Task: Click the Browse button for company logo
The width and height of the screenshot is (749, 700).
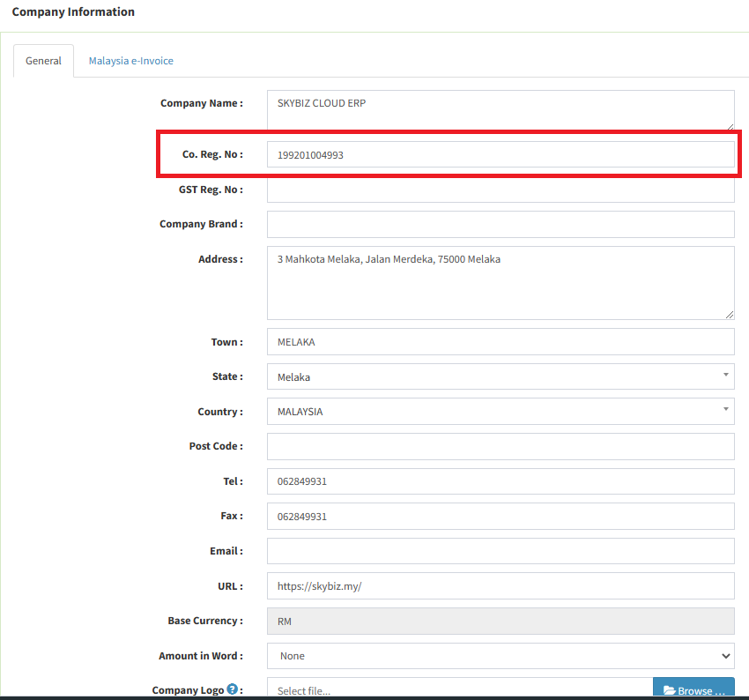Action: (x=693, y=689)
